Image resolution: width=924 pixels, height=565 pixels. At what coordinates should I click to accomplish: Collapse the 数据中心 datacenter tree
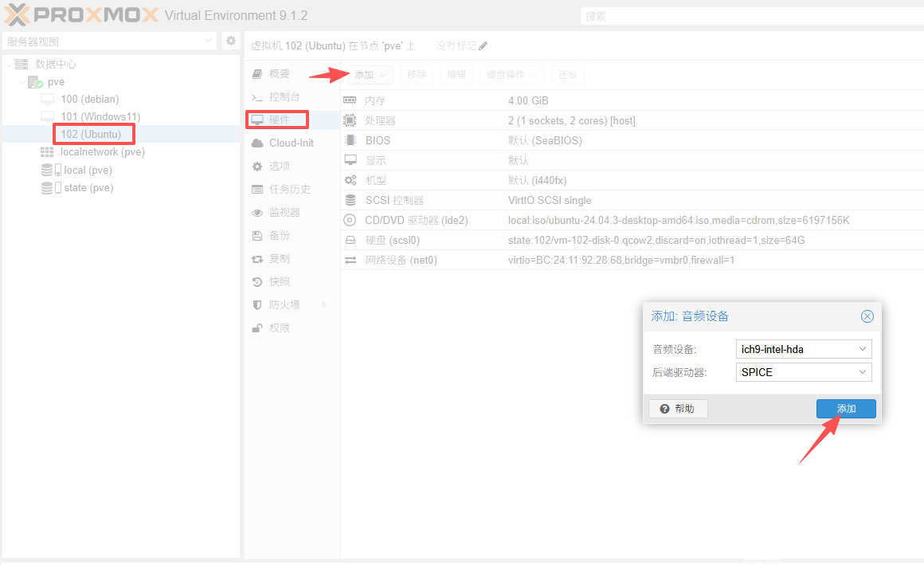9,65
